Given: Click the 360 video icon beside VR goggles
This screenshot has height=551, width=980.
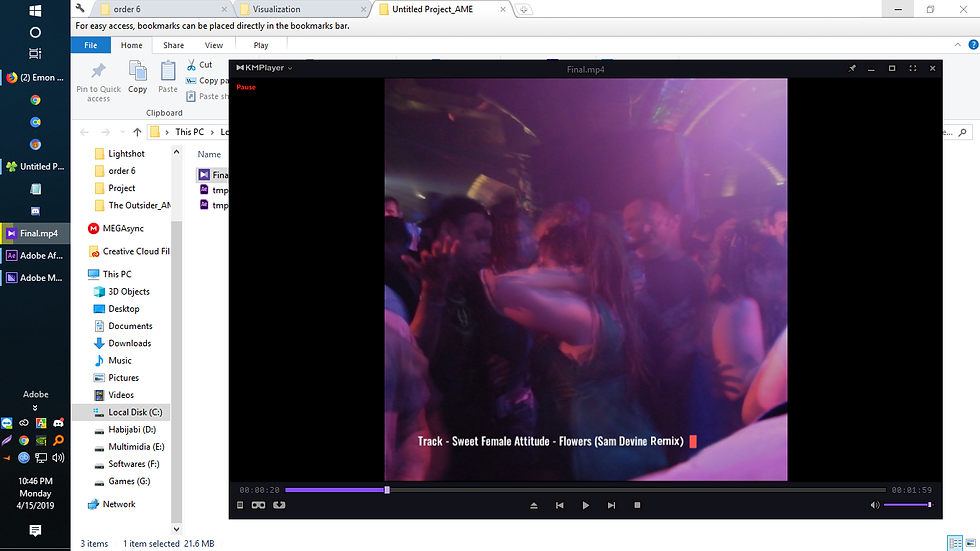Looking at the screenshot, I should [x=279, y=505].
